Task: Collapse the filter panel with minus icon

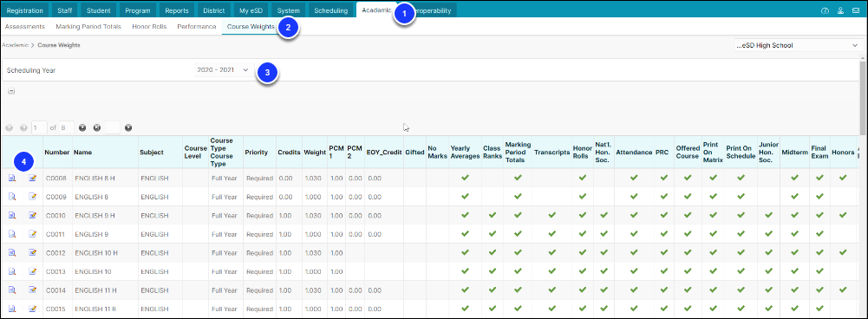Action: pyautogui.click(x=11, y=91)
